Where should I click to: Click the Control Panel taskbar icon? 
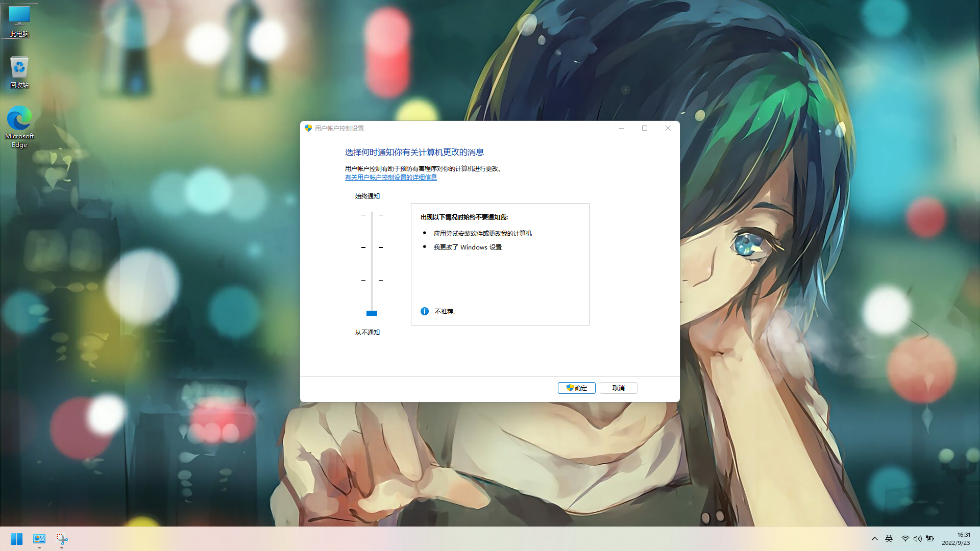(39, 539)
